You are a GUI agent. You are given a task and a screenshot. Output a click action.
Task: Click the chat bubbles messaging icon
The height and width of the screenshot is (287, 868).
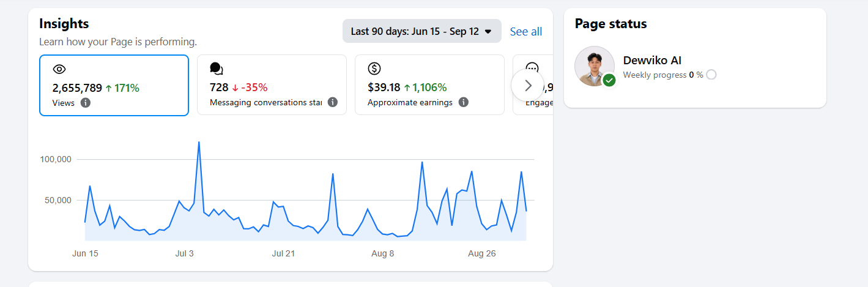[x=217, y=69]
